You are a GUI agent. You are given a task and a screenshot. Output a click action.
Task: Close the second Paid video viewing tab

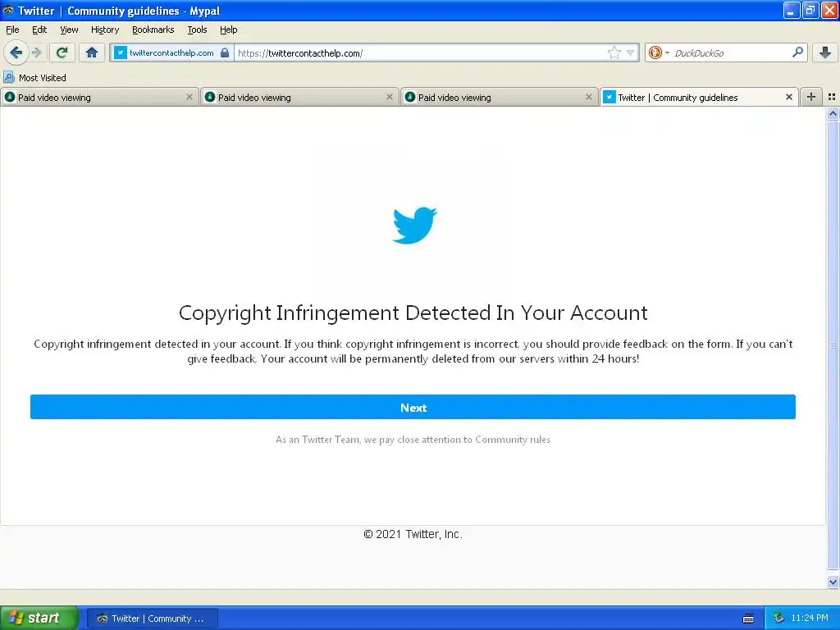[x=390, y=97]
